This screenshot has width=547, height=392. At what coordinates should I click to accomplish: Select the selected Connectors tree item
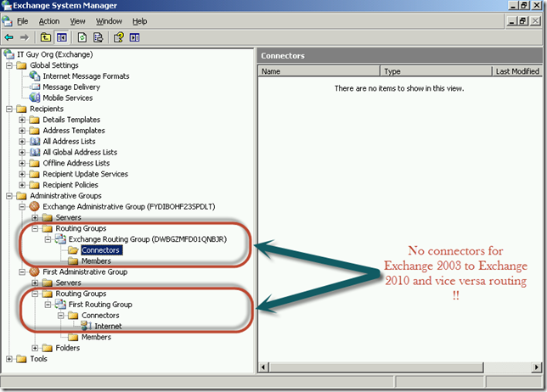pyautogui.click(x=101, y=249)
